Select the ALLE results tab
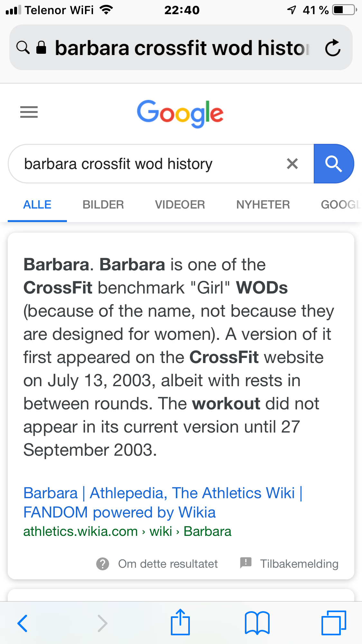 point(37,205)
